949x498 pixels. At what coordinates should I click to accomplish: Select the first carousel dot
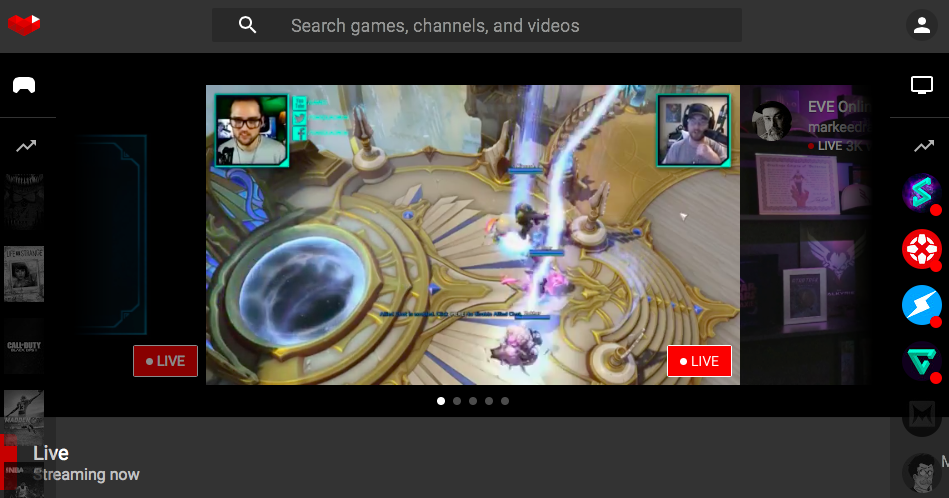pyautogui.click(x=441, y=401)
